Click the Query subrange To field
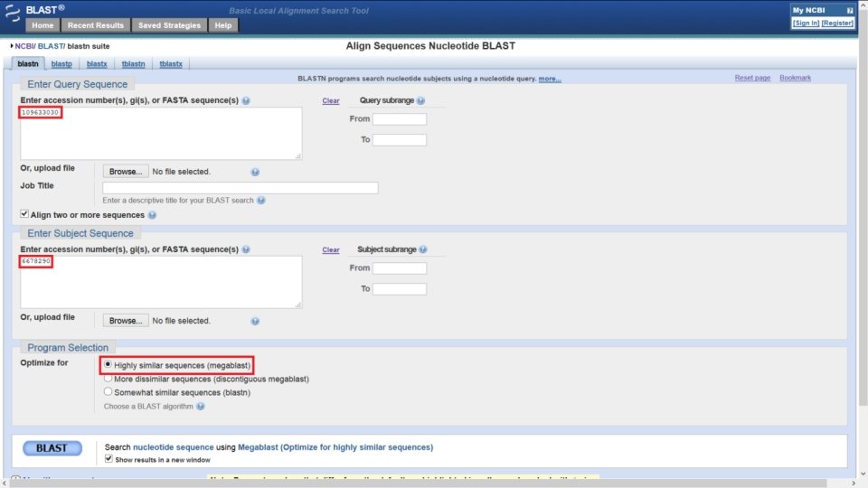Image resolution: width=868 pixels, height=488 pixels. (400, 140)
